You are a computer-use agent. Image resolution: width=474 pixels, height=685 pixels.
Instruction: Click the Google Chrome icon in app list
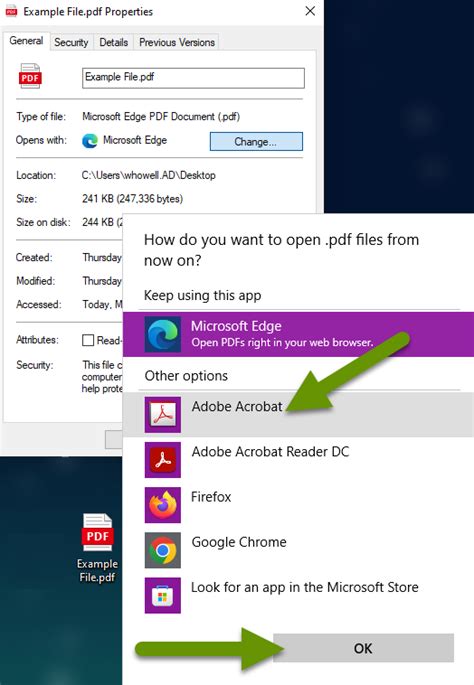point(163,550)
